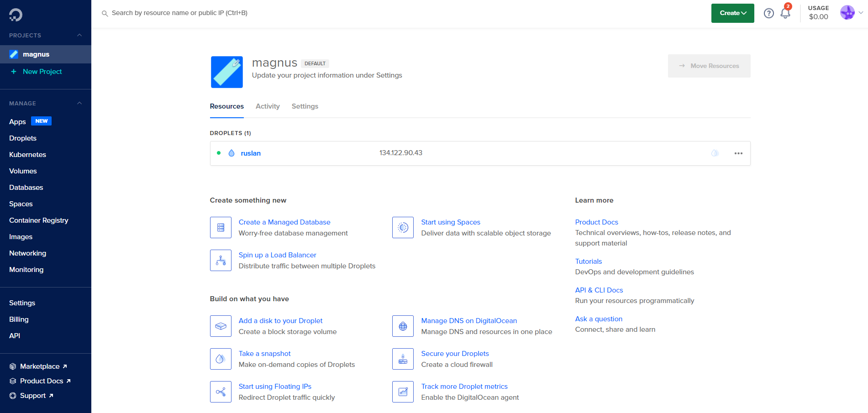Open Monitoring in the sidebar
This screenshot has height=413, width=868.
coord(26,270)
